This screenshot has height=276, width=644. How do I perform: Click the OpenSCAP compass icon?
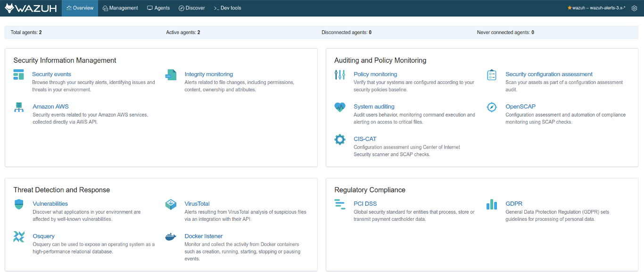pyautogui.click(x=492, y=107)
